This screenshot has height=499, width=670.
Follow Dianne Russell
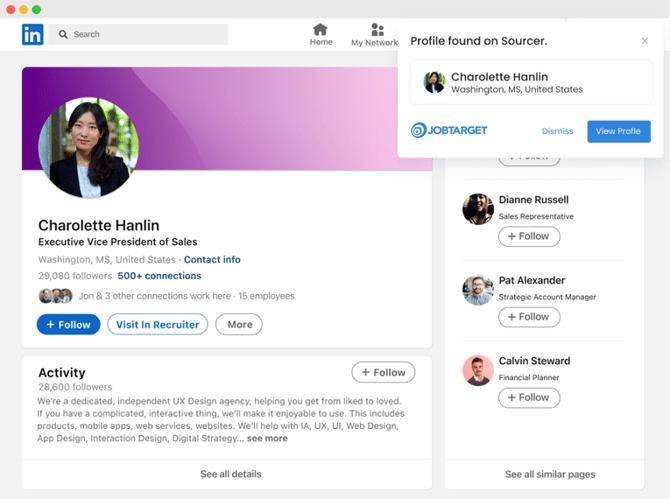point(529,237)
